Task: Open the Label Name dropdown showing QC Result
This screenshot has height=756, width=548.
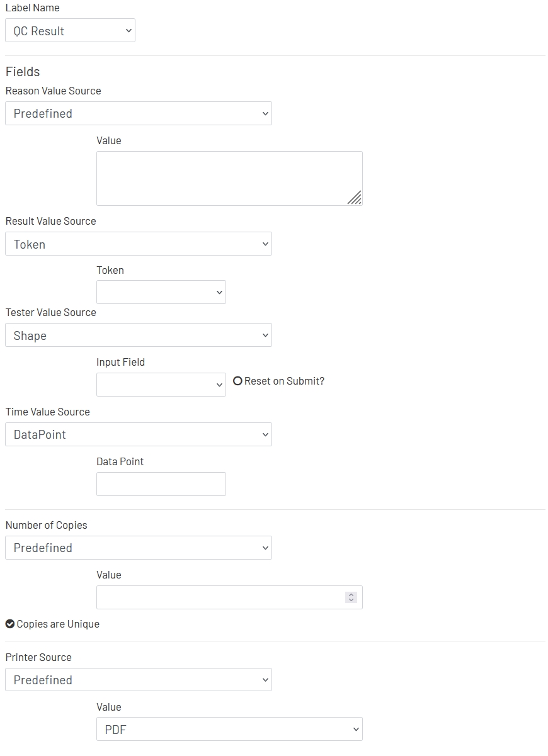Action: click(x=69, y=30)
